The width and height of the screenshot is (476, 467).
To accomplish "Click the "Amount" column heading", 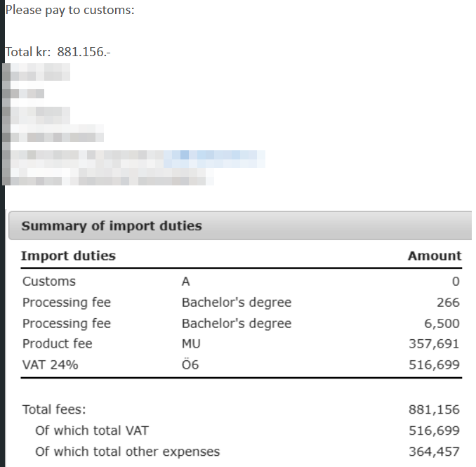I will [434, 256].
